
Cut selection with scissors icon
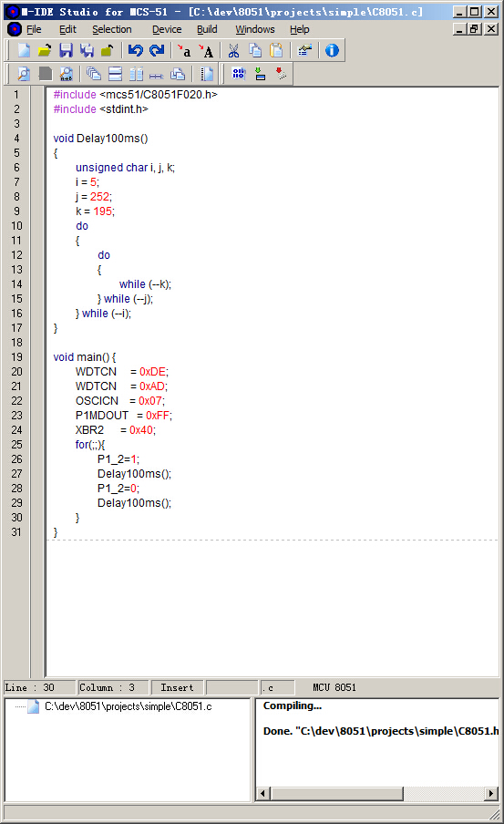point(233,50)
